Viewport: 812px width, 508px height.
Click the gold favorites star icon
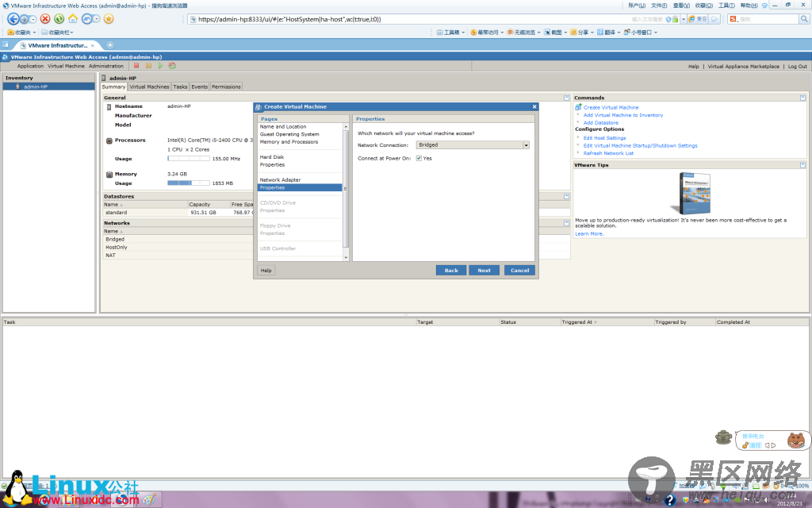108,19
